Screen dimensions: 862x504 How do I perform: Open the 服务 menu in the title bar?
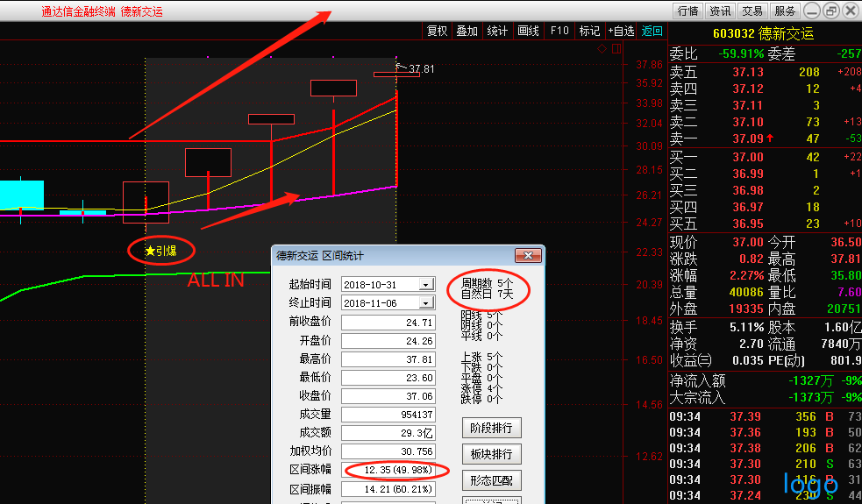(785, 11)
